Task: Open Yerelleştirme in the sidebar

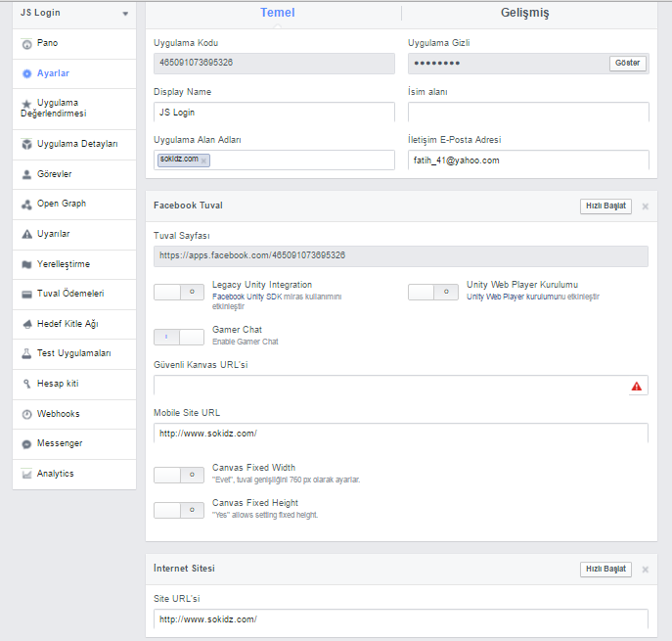Action: point(74,264)
